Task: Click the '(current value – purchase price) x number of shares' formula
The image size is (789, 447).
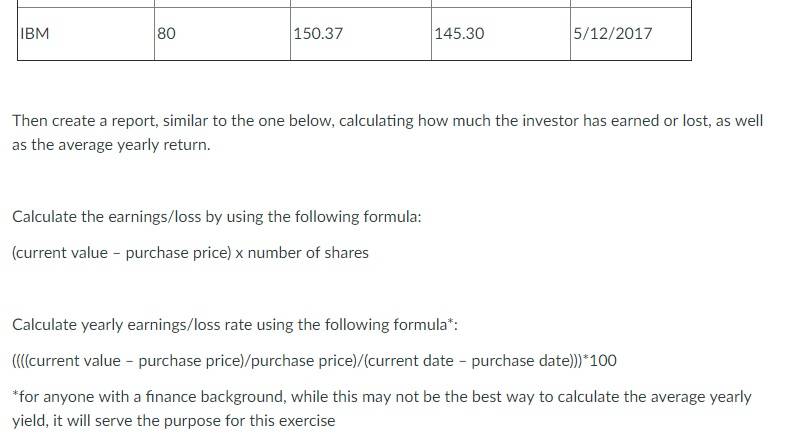Action: [x=190, y=253]
